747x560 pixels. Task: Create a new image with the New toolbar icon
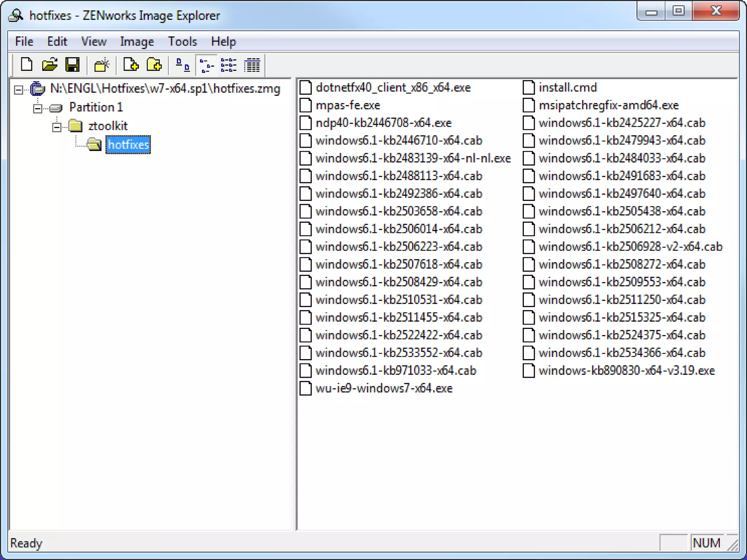point(26,65)
